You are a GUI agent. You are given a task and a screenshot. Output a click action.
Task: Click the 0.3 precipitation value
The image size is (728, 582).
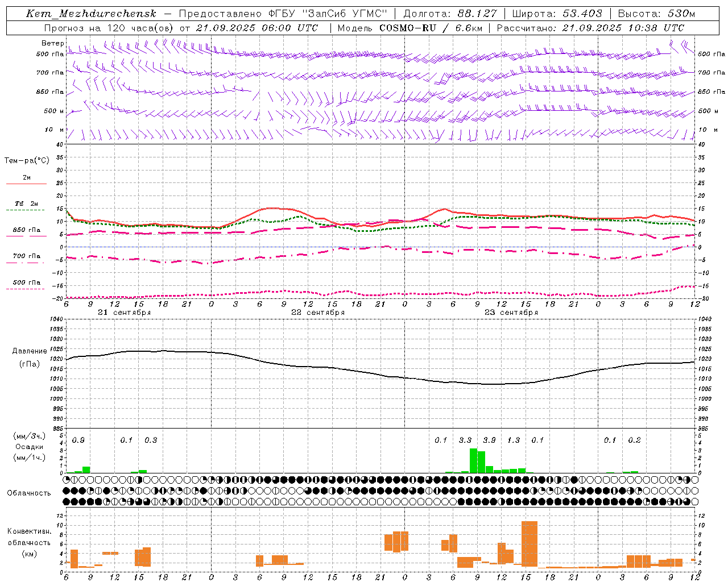click(151, 440)
